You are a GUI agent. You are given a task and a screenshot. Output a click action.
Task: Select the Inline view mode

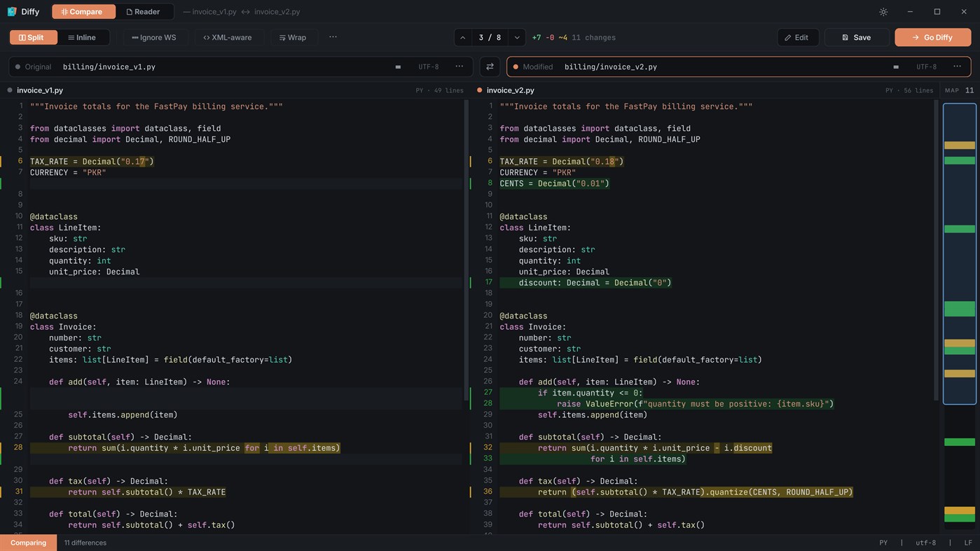83,37
